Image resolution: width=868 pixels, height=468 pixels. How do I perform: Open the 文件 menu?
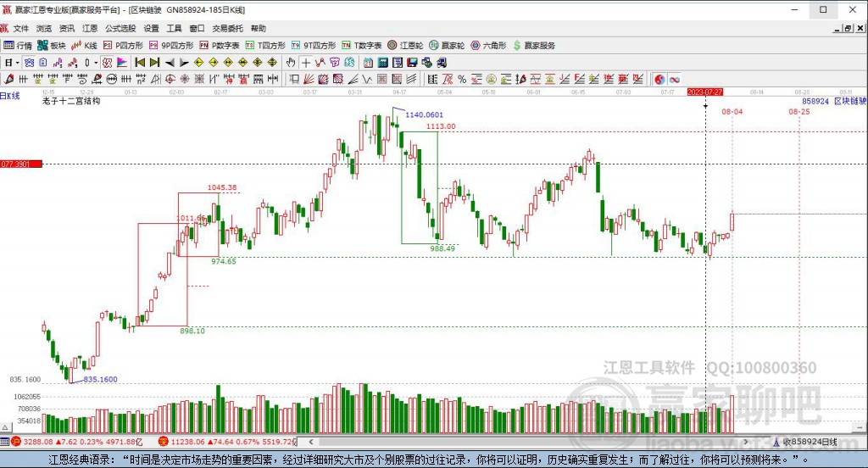(x=20, y=28)
